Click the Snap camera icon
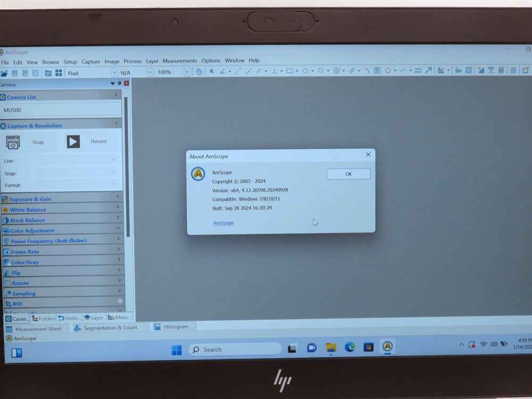This screenshot has width=532, height=399. pyautogui.click(x=13, y=143)
